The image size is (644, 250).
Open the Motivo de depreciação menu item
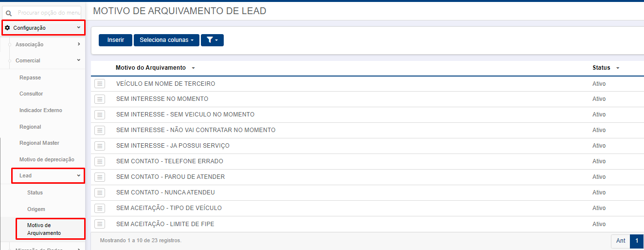click(x=47, y=159)
